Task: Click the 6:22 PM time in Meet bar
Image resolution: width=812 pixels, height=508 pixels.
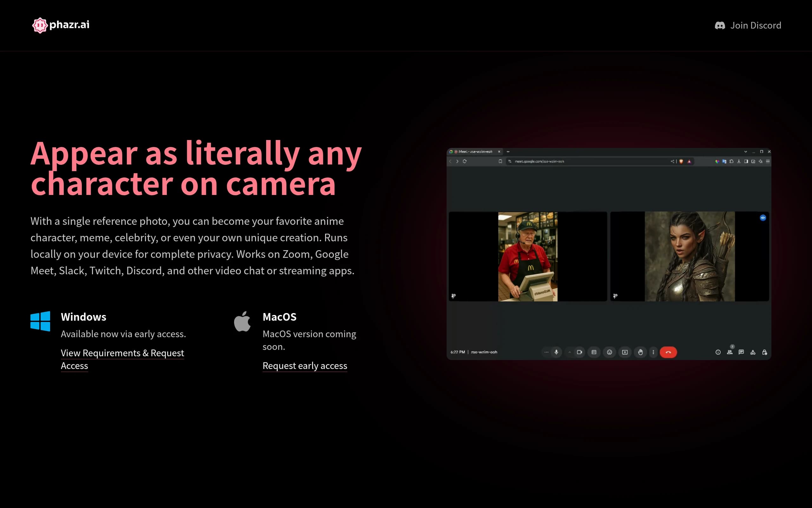Action: pyautogui.click(x=458, y=352)
